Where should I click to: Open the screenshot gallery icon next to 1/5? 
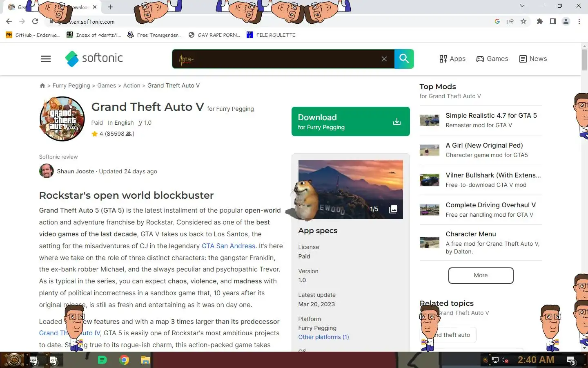tap(393, 209)
